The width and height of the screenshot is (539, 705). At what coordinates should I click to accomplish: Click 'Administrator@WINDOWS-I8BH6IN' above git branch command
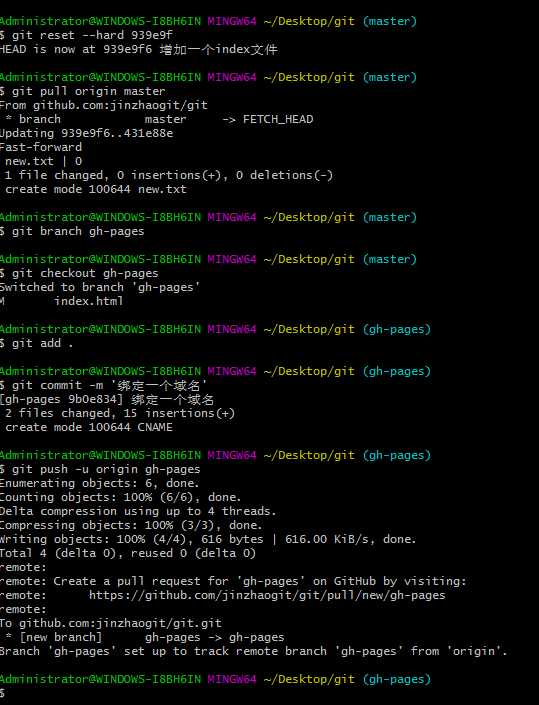coord(101,217)
